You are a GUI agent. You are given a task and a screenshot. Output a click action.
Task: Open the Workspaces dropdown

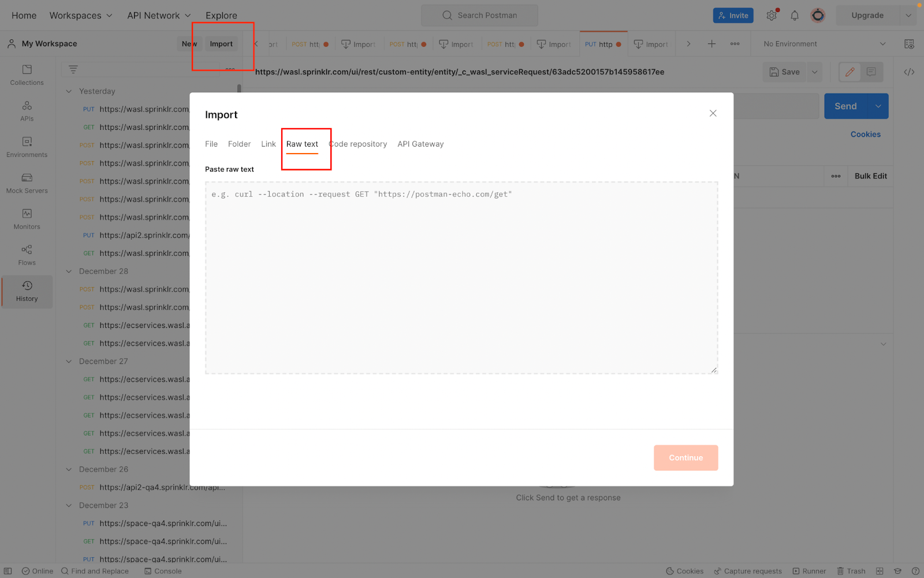[x=80, y=16]
